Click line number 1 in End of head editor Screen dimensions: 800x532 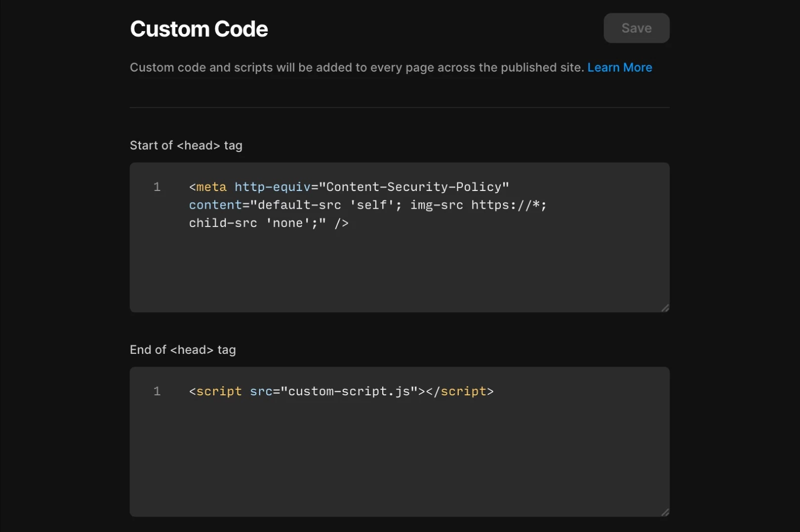pos(157,391)
